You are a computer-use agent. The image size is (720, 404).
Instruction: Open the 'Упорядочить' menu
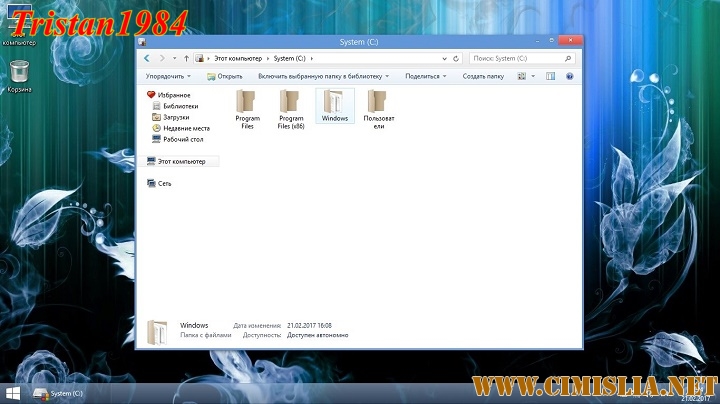[168, 76]
